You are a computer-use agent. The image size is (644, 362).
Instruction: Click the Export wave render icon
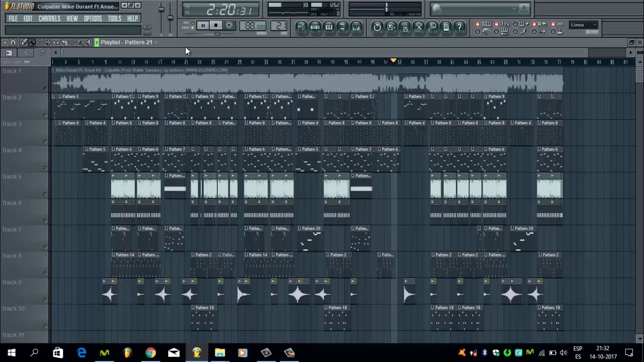[x=405, y=27]
